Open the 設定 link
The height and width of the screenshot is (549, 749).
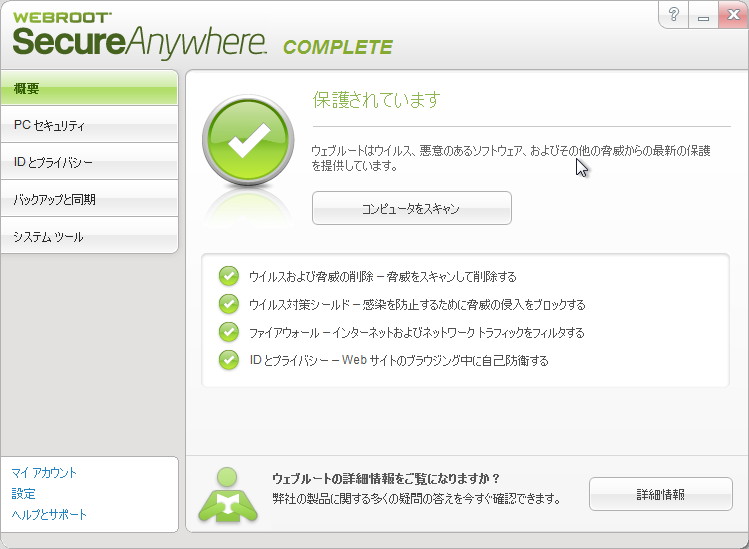pos(23,494)
